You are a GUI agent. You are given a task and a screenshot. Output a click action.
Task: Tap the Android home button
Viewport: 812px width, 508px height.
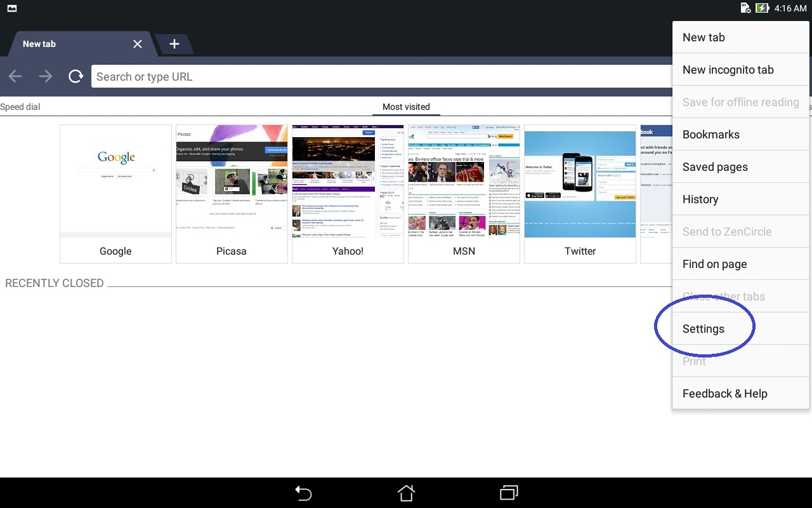click(x=406, y=493)
